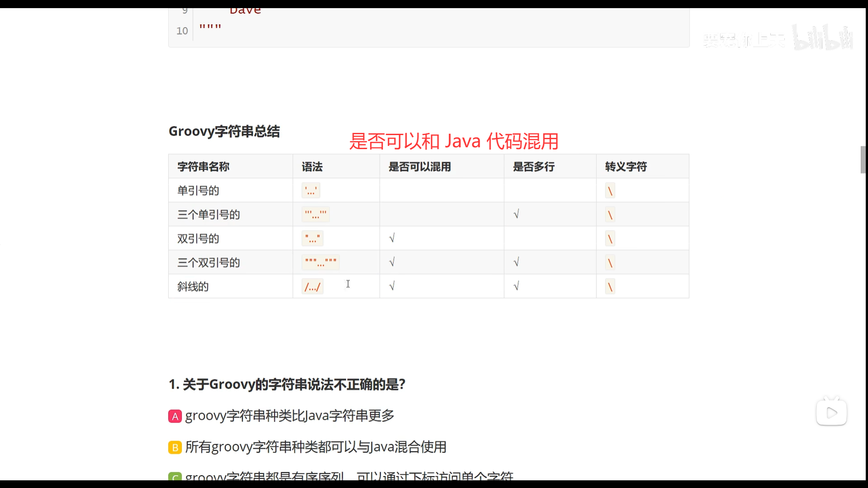Select answer option C badge
The image size is (868, 488).
[175, 477]
